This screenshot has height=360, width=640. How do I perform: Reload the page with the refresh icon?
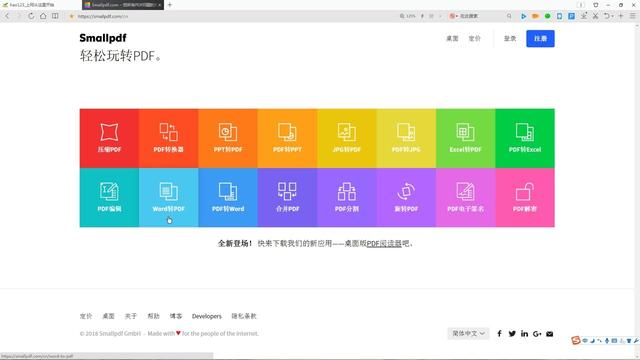pyautogui.click(x=31, y=16)
